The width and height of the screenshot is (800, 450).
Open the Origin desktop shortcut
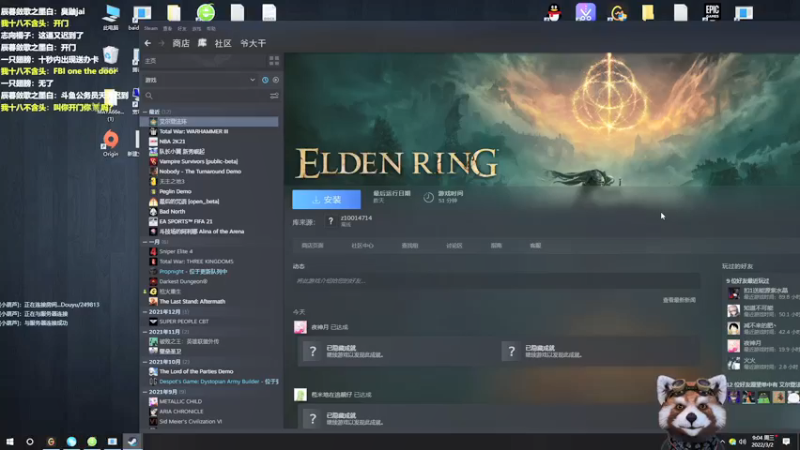(x=111, y=142)
